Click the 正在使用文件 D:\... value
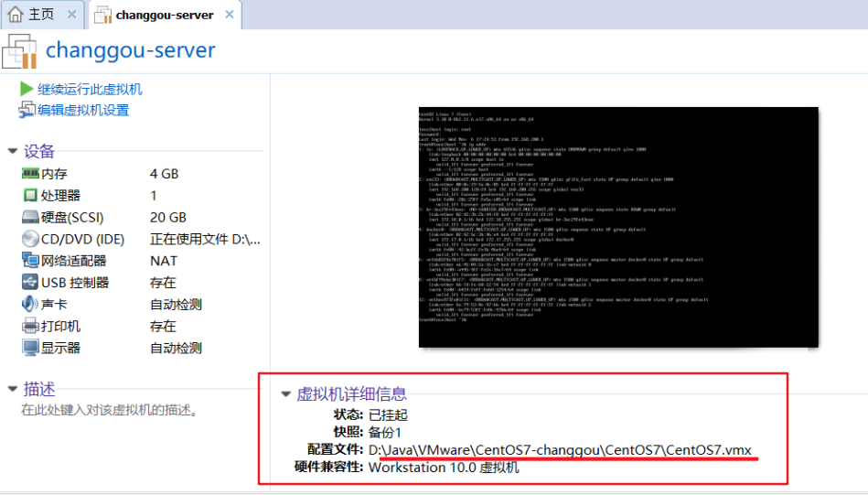 tap(205, 239)
